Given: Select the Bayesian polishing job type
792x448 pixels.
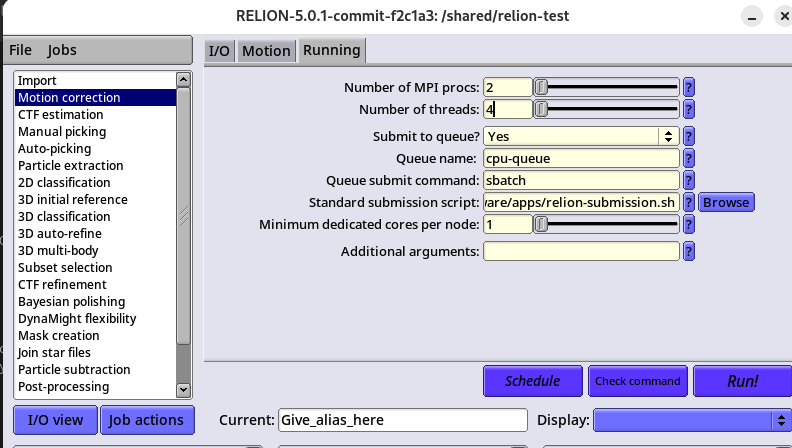Looking at the screenshot, I should pyautogui.click(x=96, y=302).
